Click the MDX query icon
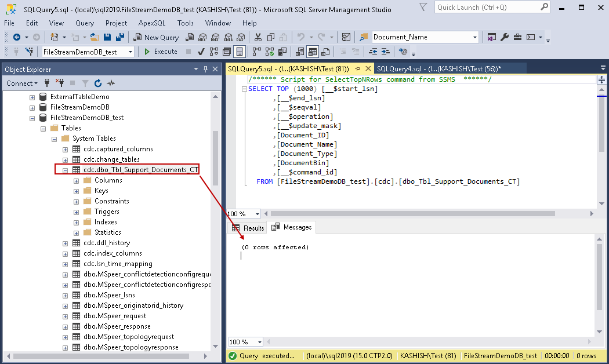This screenshot has width=609, height=364. [202, 37]
